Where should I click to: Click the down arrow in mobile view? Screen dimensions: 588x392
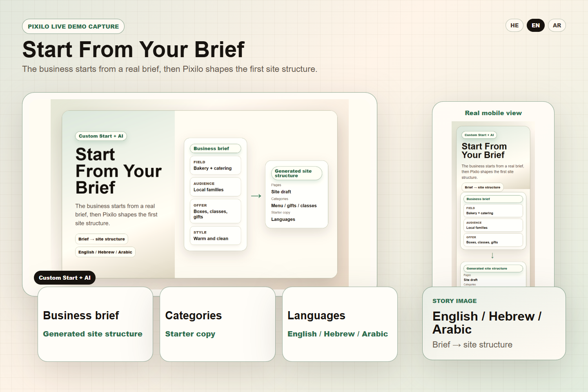[492, 256]
